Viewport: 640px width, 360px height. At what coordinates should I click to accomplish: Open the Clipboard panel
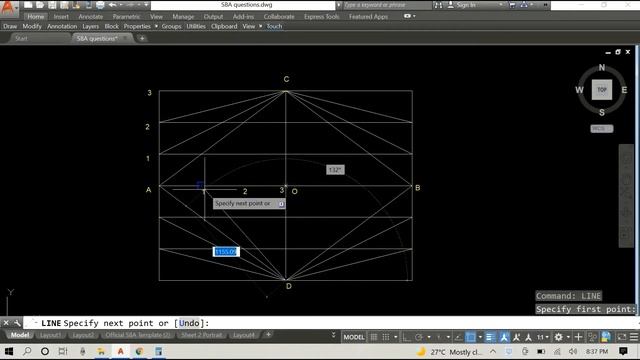point(224,26)
